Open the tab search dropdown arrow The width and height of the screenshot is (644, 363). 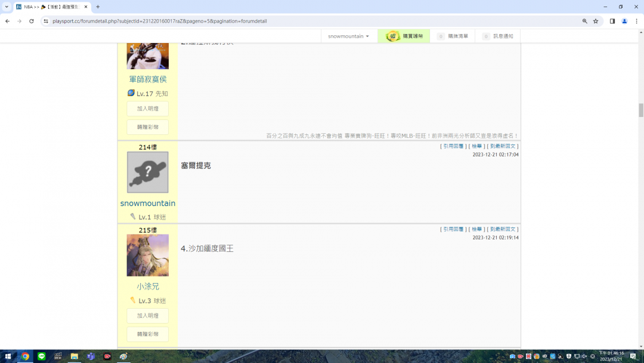coord(7,7)
